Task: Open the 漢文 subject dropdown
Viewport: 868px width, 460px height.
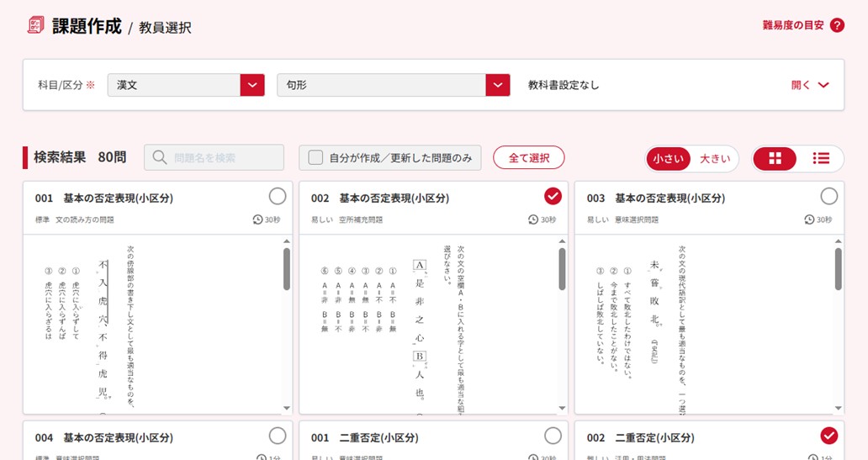Action: point(186,85)
